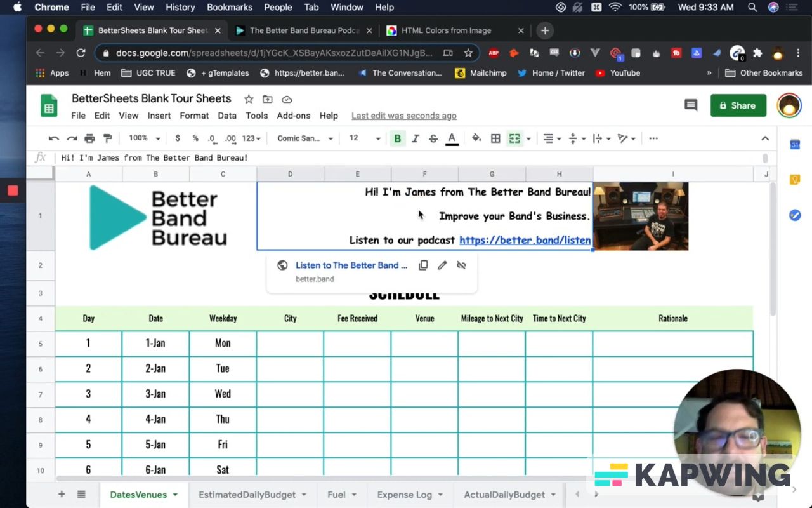This screenshot has width=812, height=508.
Task: Show more toolbar options (three dots)
Action: point(653,138)
